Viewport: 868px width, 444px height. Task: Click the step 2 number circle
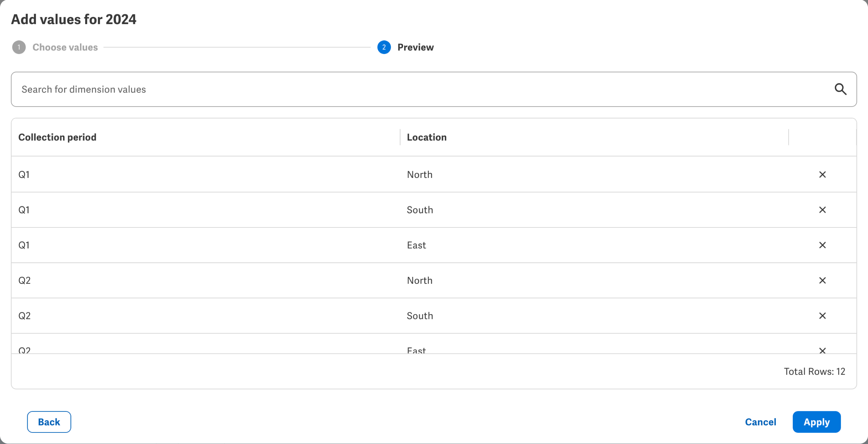(384, 47)
